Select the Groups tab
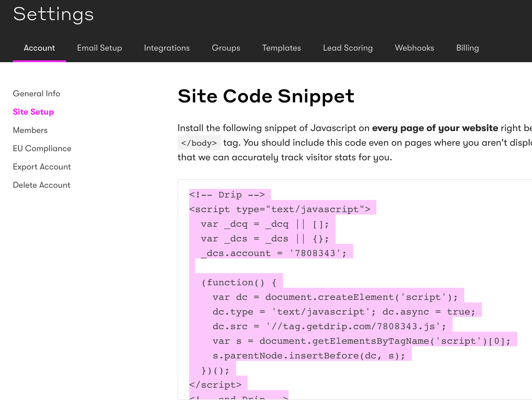Screen dimensions: 532x406 point(226,48)
